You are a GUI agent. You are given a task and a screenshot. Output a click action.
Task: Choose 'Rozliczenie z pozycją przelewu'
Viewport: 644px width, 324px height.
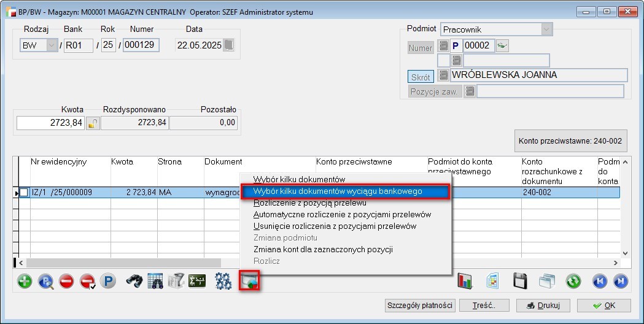point(309,203)
